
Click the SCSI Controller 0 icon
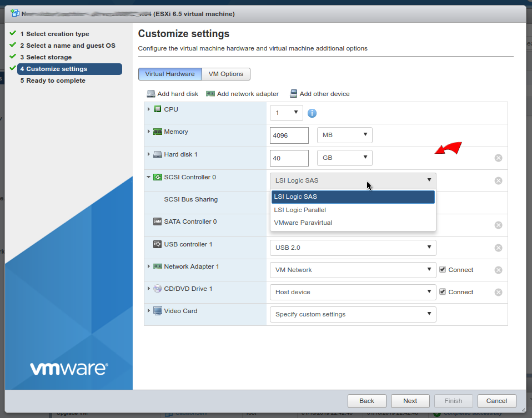point(158,177)
